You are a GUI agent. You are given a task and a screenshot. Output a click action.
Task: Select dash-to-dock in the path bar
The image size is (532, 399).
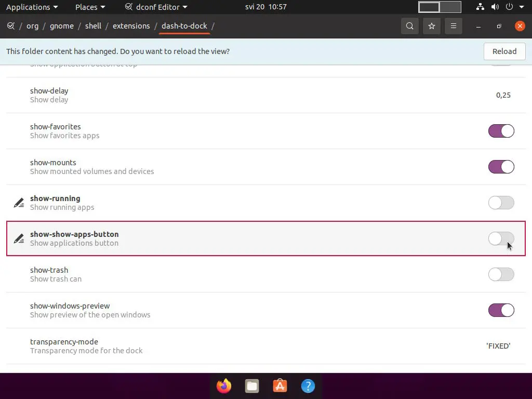pos(184,26)
